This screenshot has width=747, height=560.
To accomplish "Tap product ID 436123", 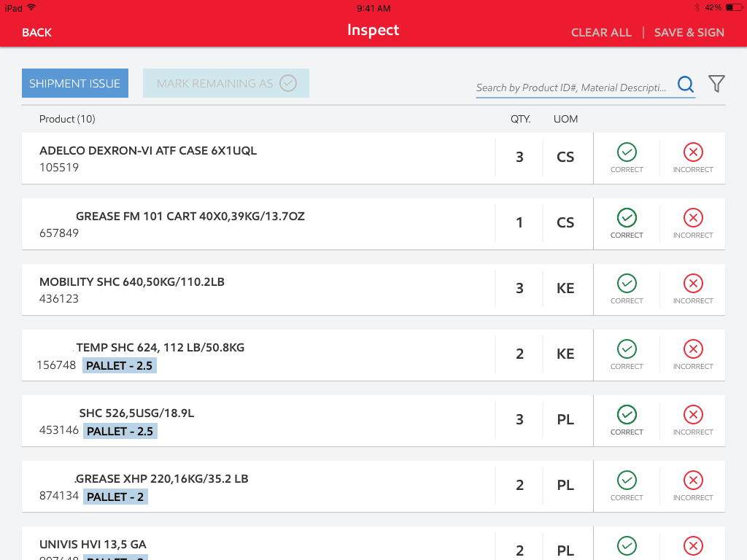I will (x=59, y=299).
